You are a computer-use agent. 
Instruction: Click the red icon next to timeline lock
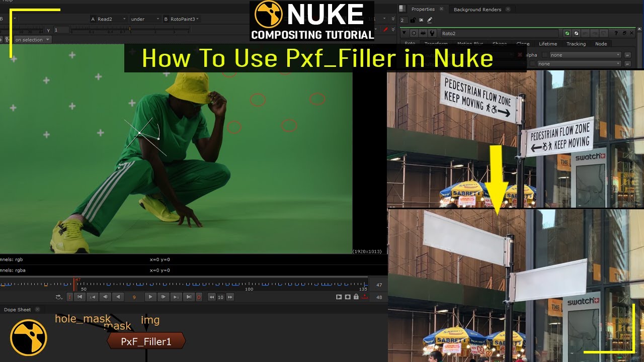[365, 297]
